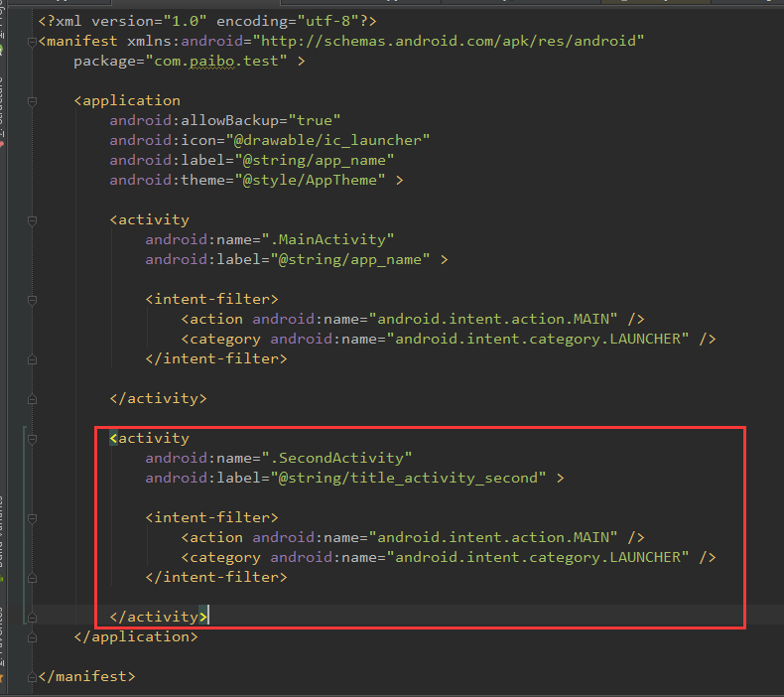Click the action.MAIN value in MainActivity's filter
This screenshot has height=697, width=784.
click(x=492, y=320)
